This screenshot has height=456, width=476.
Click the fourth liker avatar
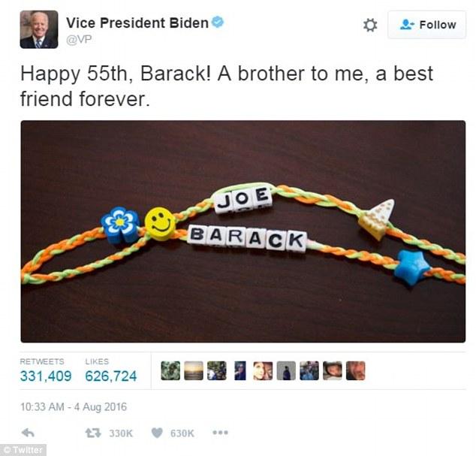tap(240, 370)
